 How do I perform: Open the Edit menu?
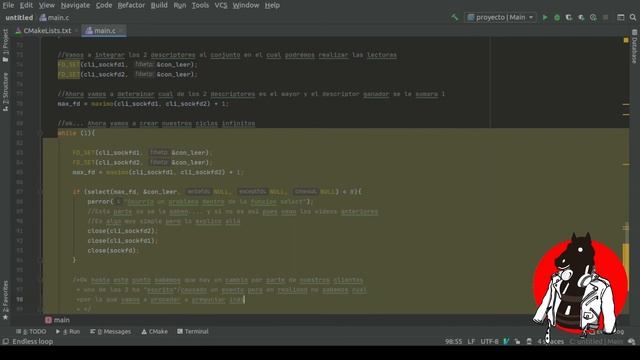click(x=27, y=5)
